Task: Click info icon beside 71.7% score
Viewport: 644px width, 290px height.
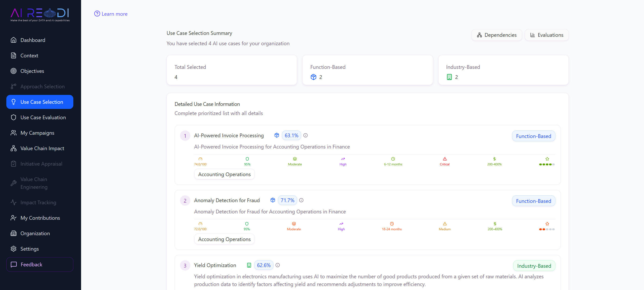Action: [x=301, y=200]
